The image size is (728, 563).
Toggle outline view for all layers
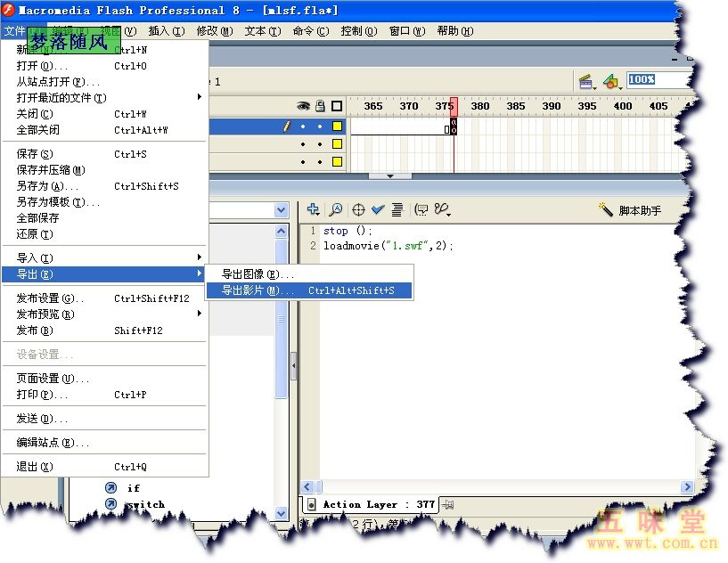click(x=337, y=106)
